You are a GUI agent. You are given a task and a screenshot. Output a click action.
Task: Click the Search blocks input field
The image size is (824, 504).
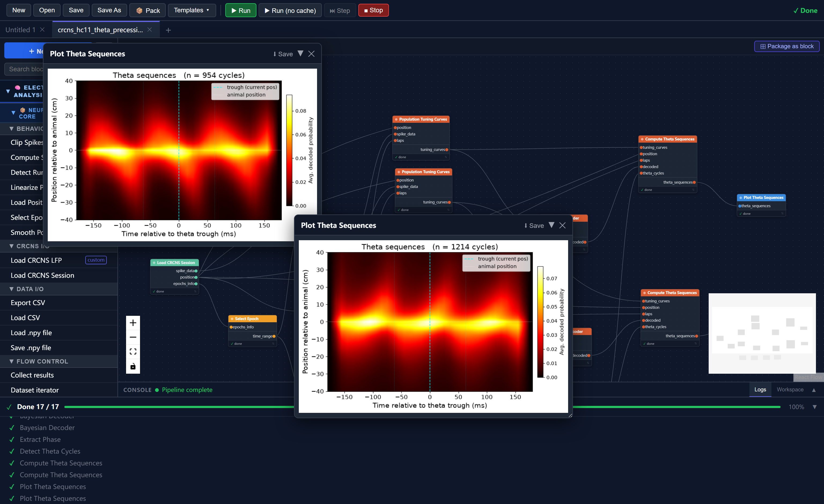(24, 69)
